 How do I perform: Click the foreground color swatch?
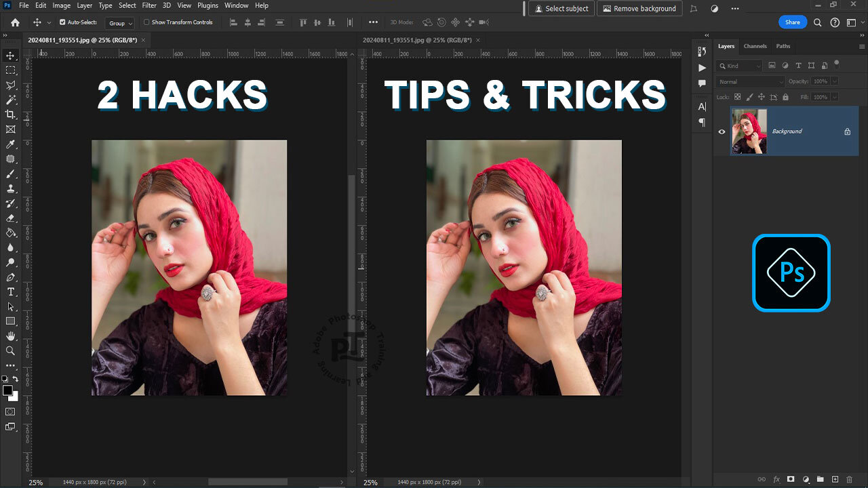pyautogui.click(x=7, y=391)
